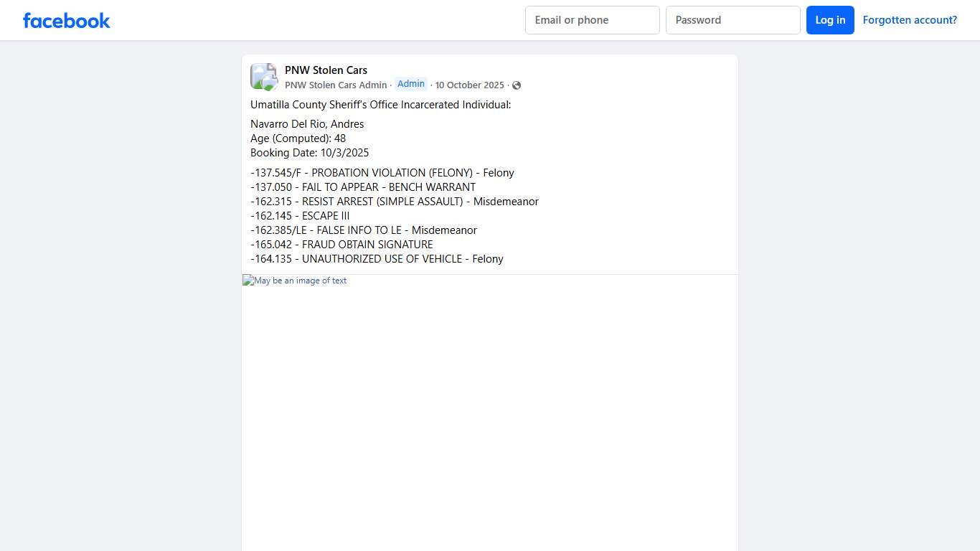Sign in using the blue Log in button
This screenshot has height=551, width=980.
pyautogui.click(x=830, y=20)
